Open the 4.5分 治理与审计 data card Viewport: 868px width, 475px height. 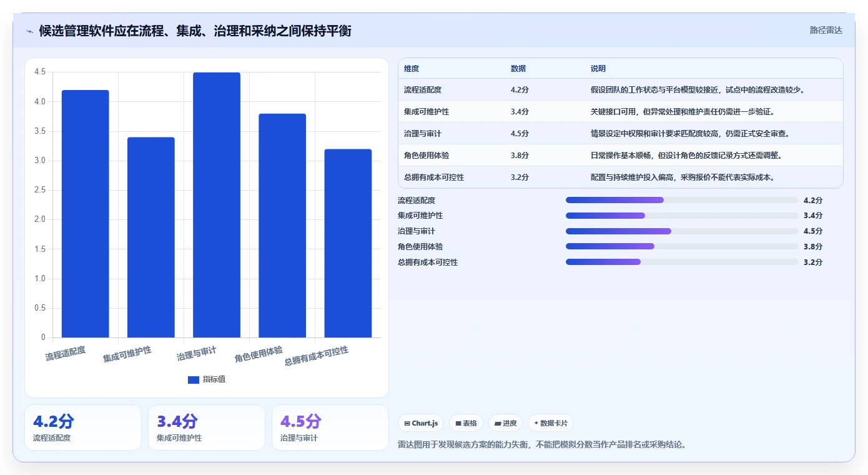330,427
